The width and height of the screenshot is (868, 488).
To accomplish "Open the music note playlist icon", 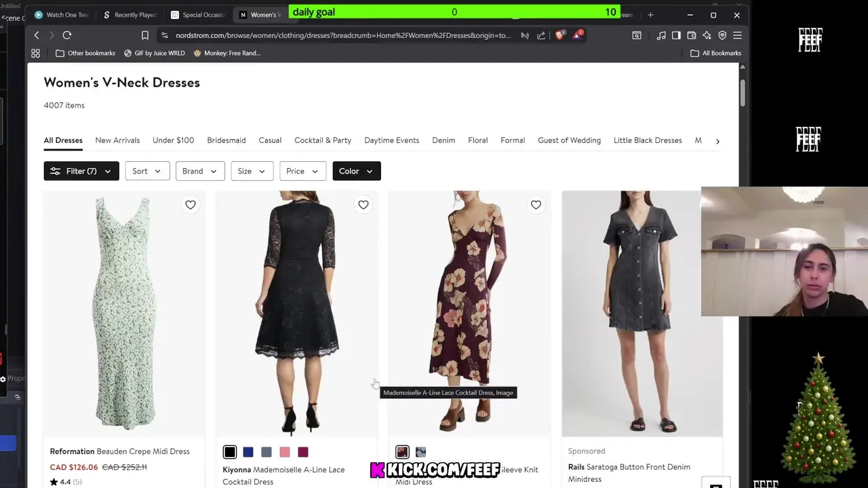I will click(661, 35).
